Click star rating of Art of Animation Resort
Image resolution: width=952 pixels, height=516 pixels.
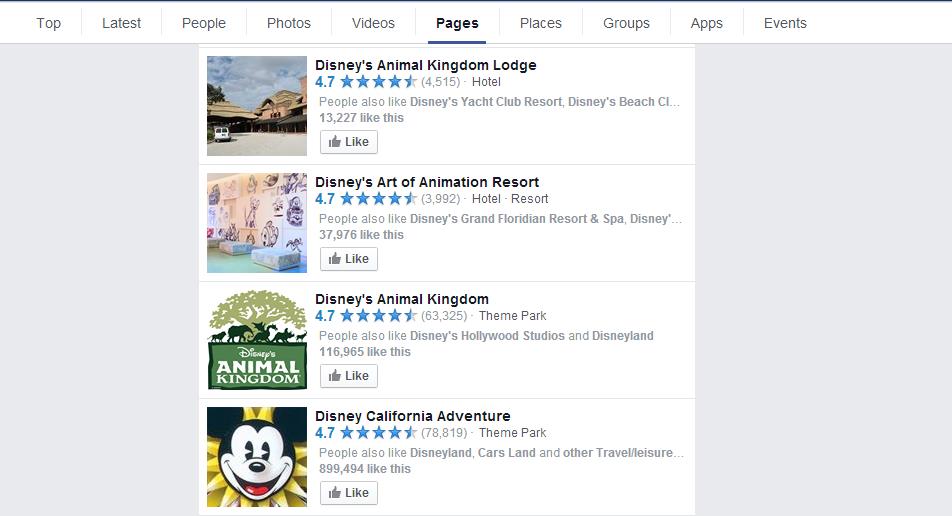378,199
